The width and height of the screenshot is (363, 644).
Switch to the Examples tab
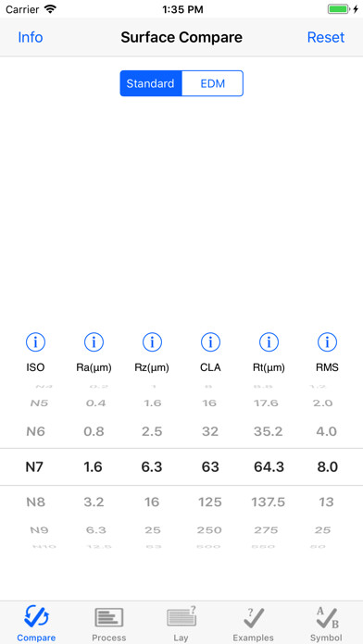coord(253,624)
